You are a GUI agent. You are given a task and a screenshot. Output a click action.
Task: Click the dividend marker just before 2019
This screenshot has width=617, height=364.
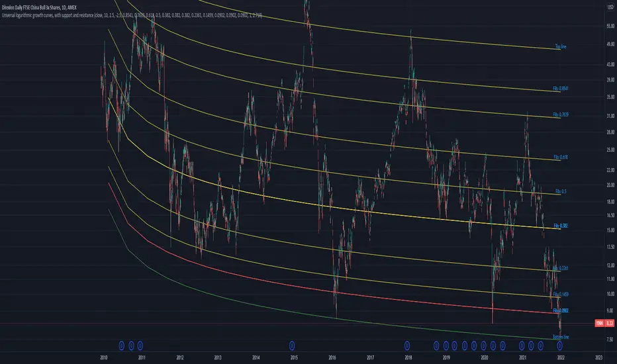pyautogui.click(x=436, y=346)
